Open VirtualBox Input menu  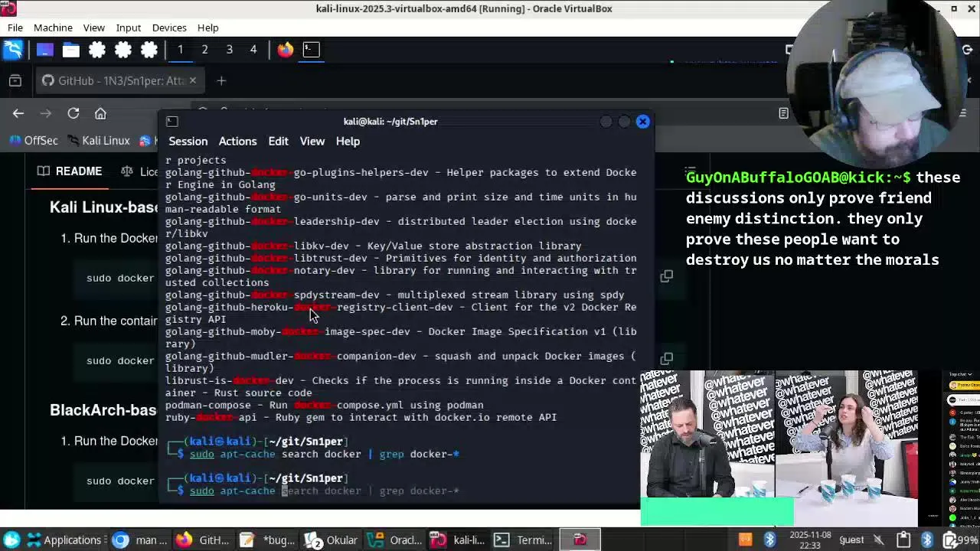[x=129, y=28]
